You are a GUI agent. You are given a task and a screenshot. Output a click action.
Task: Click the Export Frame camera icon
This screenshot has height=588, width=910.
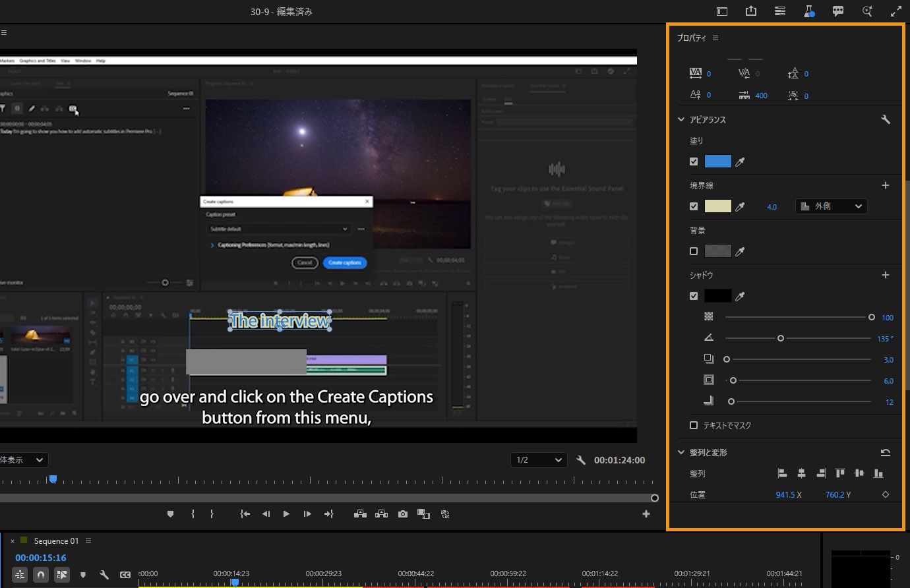403,514
